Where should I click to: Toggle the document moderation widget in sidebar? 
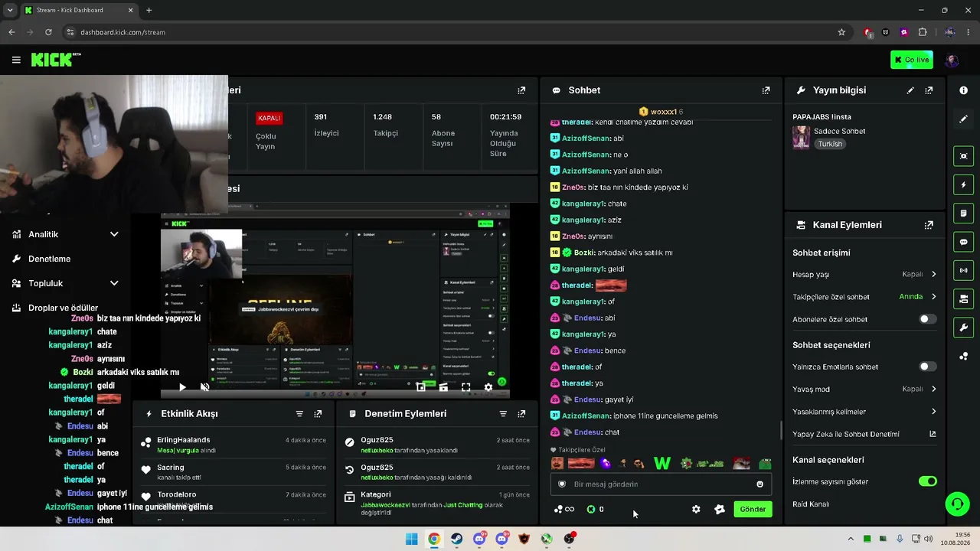click(963, 213)
